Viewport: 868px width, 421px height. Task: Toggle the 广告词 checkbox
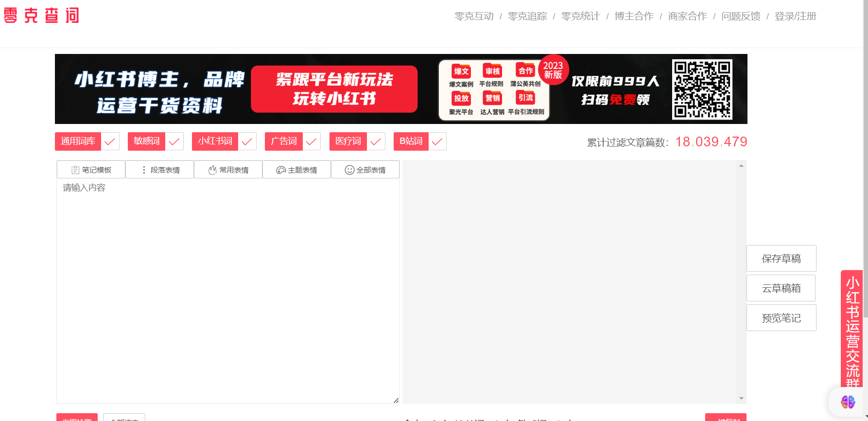coord(311,141)
